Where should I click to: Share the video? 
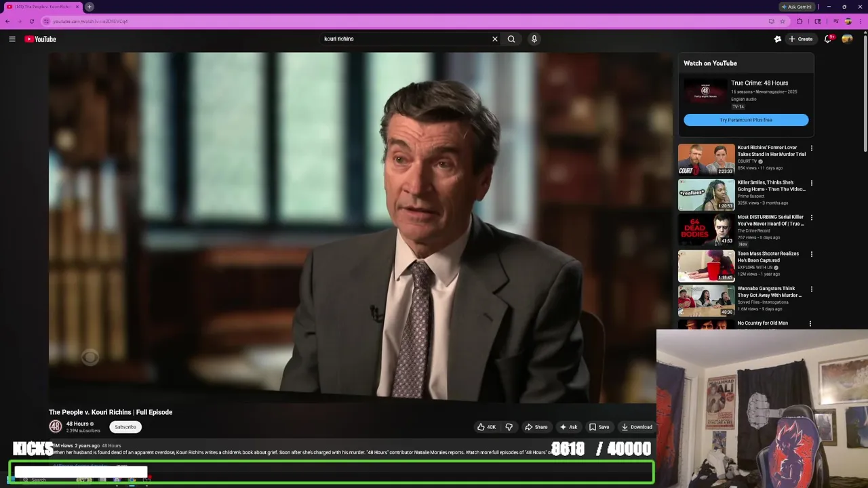tap(536, 427)
